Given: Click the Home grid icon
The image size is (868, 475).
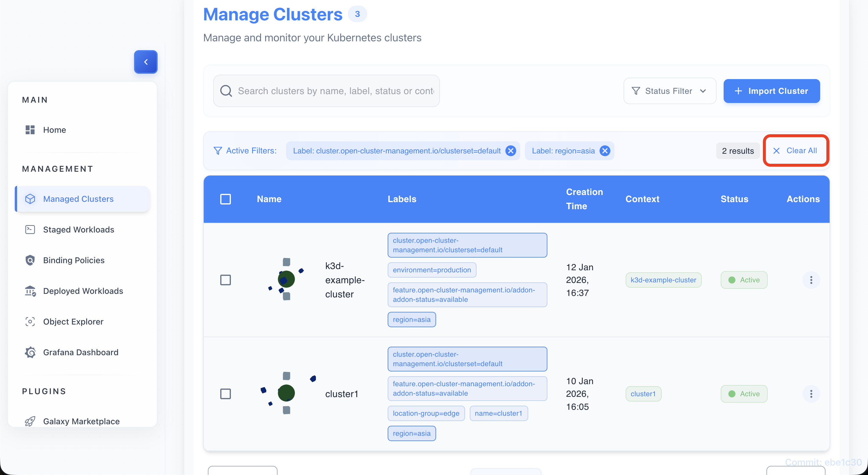Looking at the screenshot, I should click(x=30, y=130).
